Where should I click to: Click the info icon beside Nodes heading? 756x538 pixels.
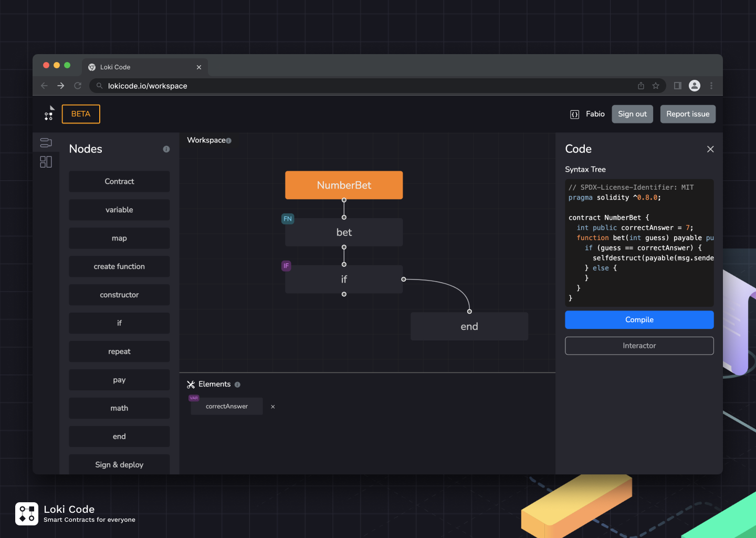pyautogui.click(x=166, y=149)
